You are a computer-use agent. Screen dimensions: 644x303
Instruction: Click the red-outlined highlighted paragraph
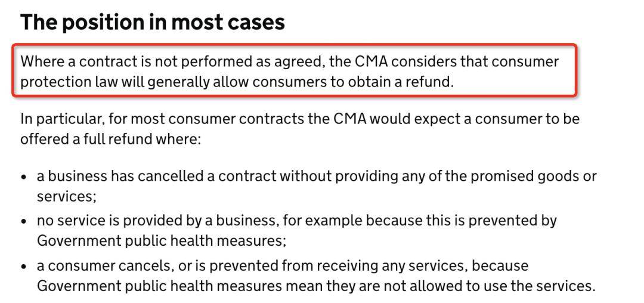coord(295,71)
